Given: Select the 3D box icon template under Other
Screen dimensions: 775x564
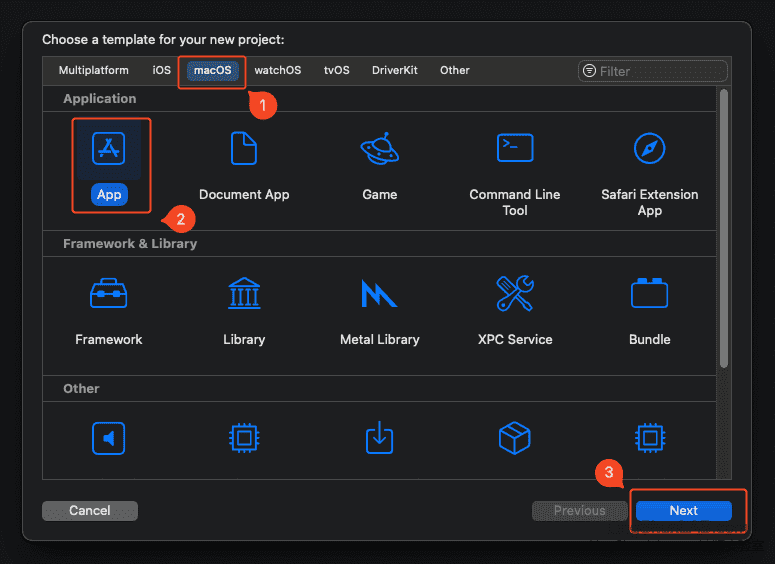Looking at the screenshot, I should 515,438.
